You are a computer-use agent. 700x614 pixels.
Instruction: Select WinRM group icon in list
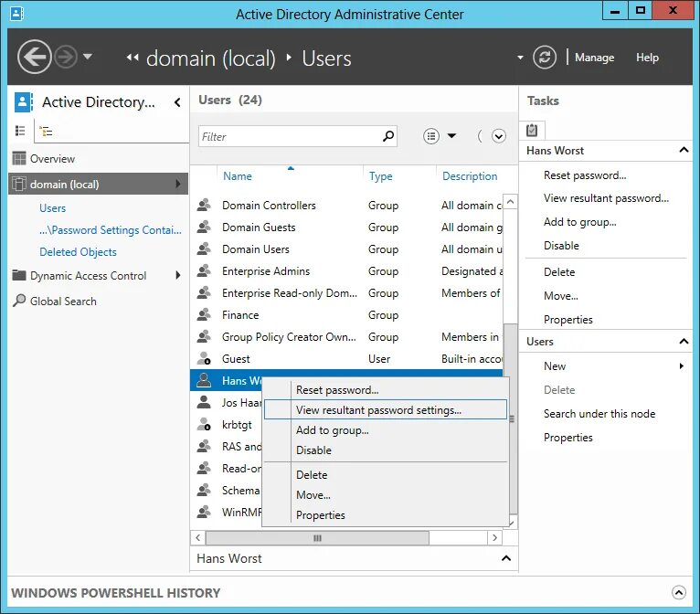[x=204, y=512]
